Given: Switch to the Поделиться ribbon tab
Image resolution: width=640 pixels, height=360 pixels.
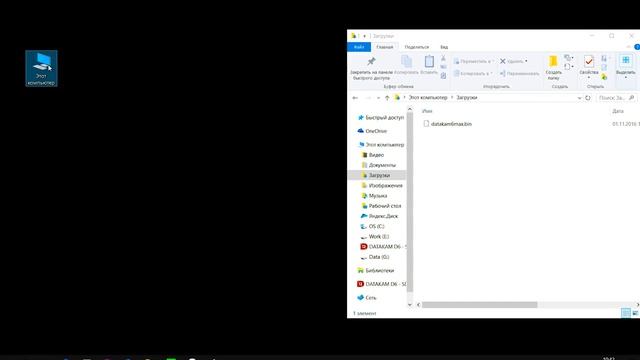Looking at the screenshot, I should point(416,47).
